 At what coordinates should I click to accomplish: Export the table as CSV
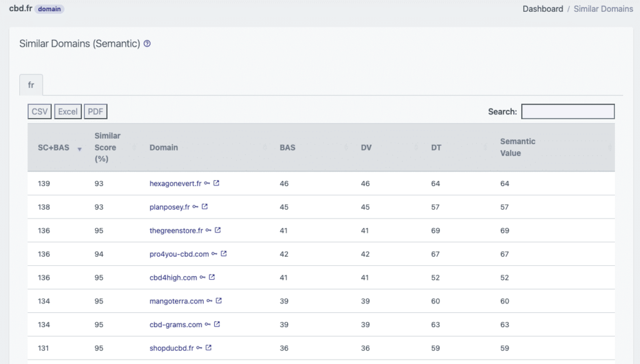[x=39, y=111]
